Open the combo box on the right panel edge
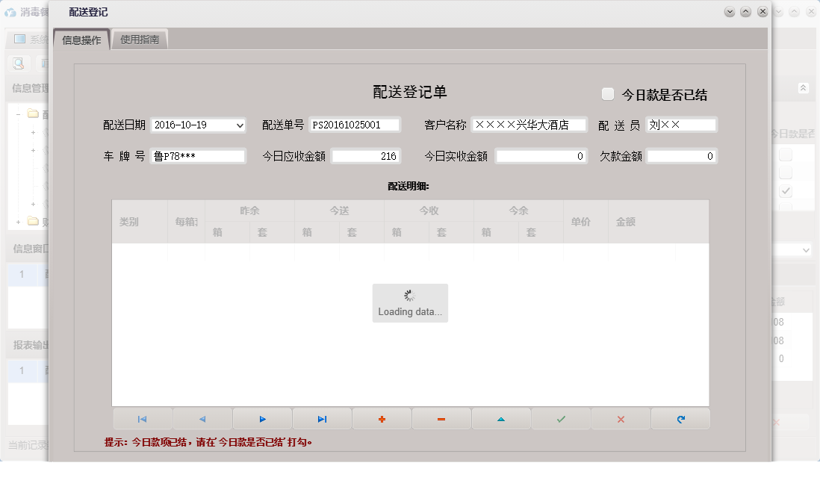Viewport: 820px width, 504px height. pyautogui.click(x=804, y=249)
